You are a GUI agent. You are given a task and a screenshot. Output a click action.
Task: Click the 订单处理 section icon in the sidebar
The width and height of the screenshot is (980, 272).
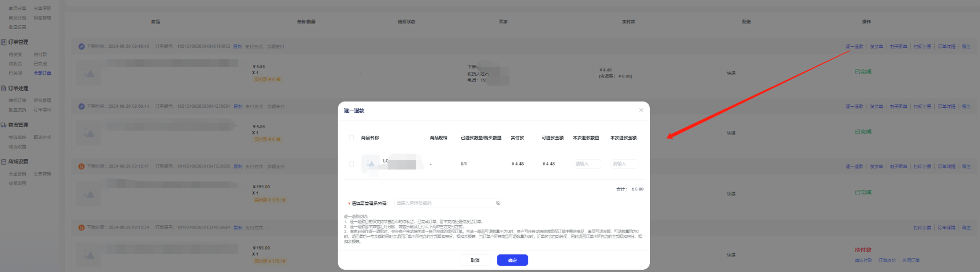pos(4,88)
